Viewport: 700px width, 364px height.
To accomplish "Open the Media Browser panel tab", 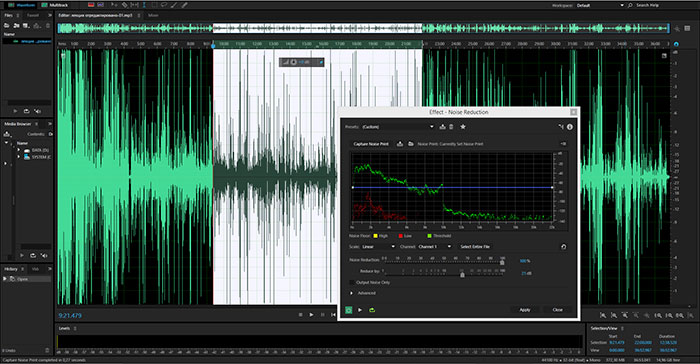I will point(18,124).
